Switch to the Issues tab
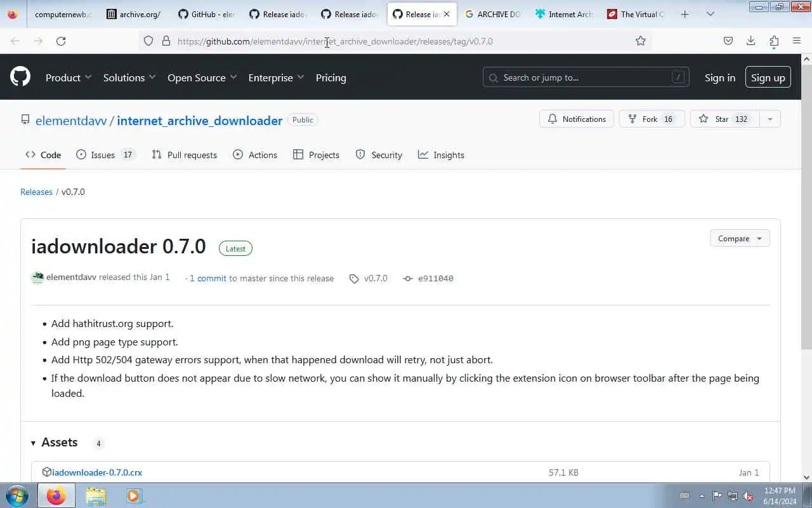 (x=105, y=155)
